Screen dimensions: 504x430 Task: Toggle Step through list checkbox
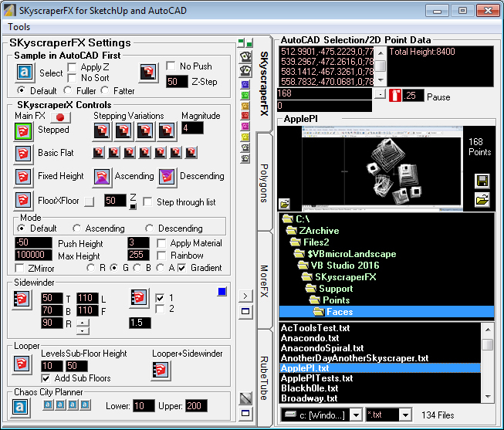(x=147, y=202)
